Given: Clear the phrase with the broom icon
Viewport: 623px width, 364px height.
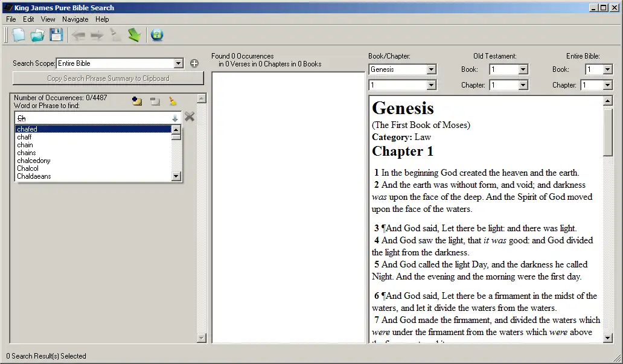Looking at the screenshot, I should point(173,101).
